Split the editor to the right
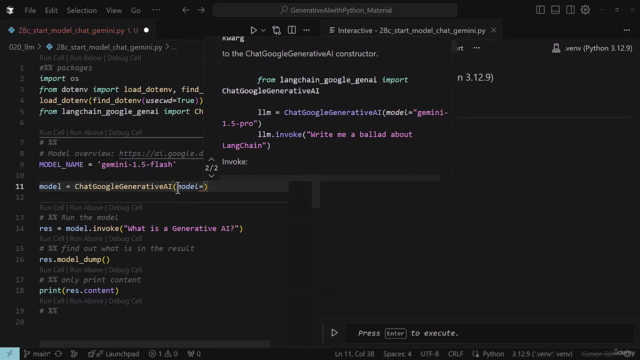 click(x=292, y=30)
